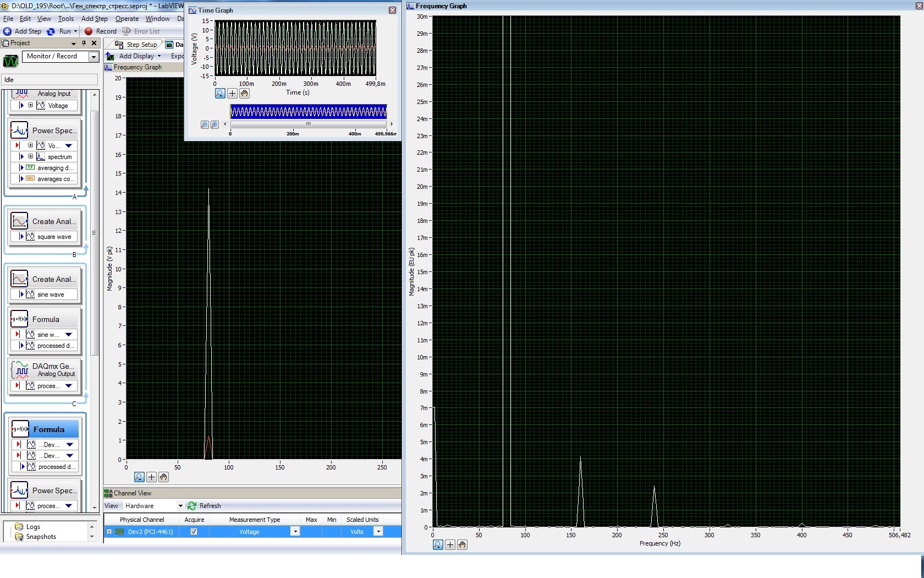This screenshot has height=578, width=924.
Task: Click the Record button label
Action: [x=106, y=31]
